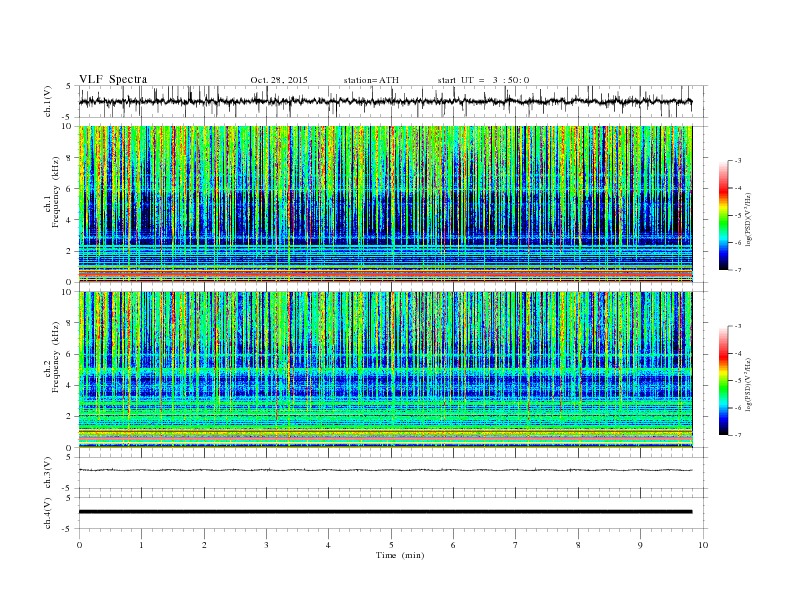Image resolution: width=792 pixels, height=612 pixels.
Task: Click the "VLF Spectra" plot title
Action: (113, 79)
